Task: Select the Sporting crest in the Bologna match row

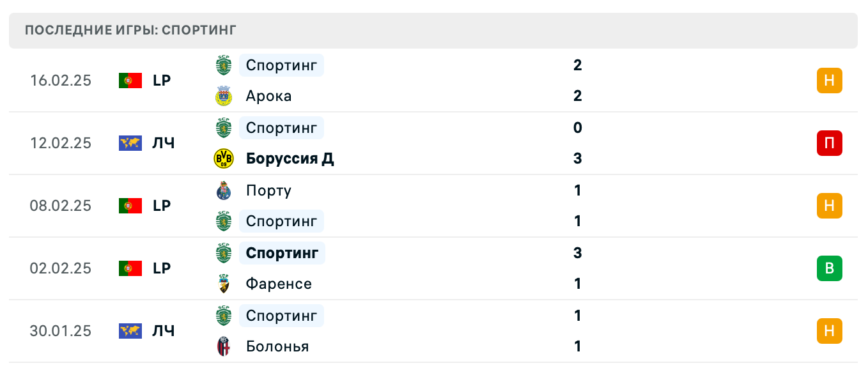Action: [222, 315]
